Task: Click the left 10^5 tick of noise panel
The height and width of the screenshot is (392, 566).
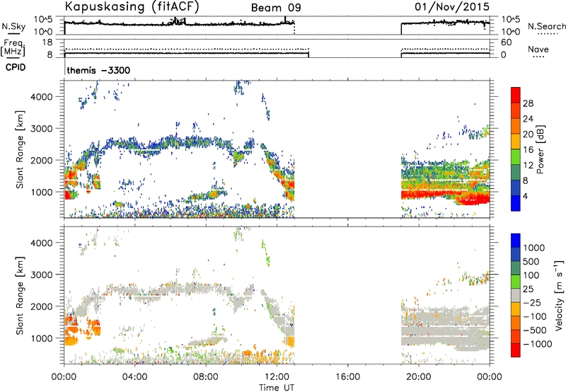Action: pyautogui.click(x=43, y=20)
